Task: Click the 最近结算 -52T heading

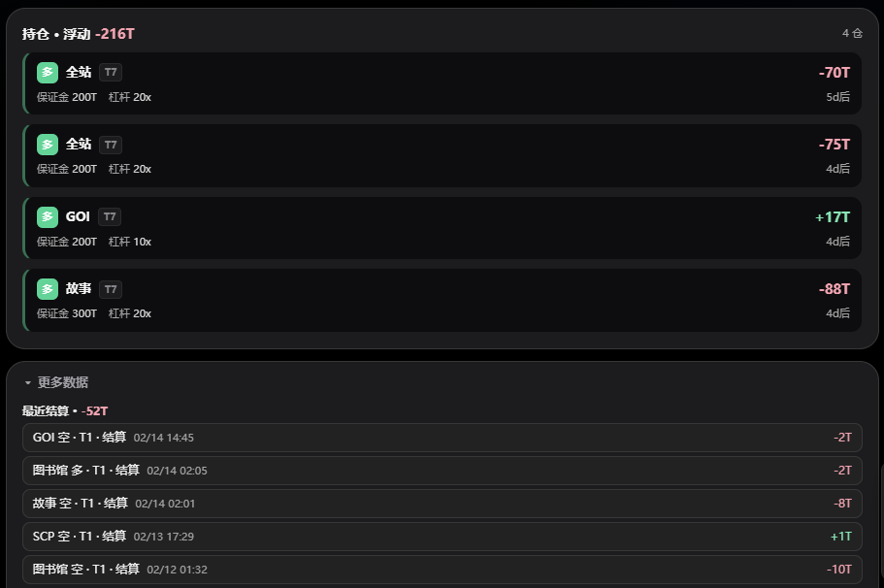Action: coord(65,411)
